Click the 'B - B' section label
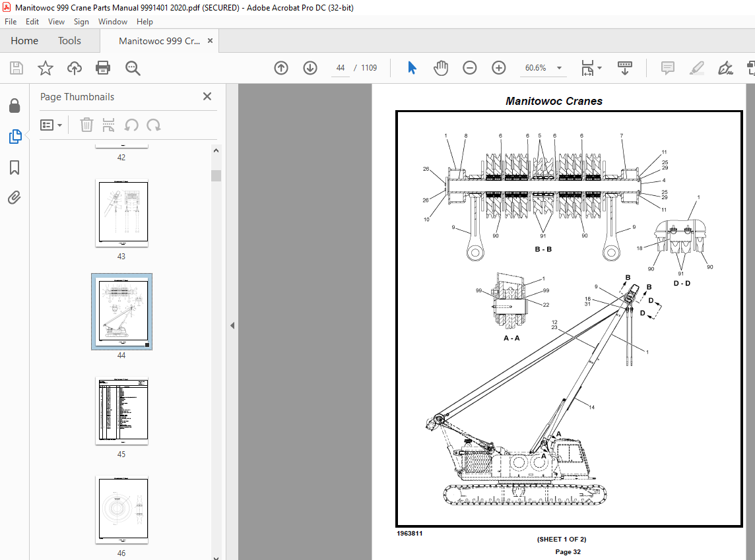The width and height of the screenshot is (755, 560). [x=543, y=249]
